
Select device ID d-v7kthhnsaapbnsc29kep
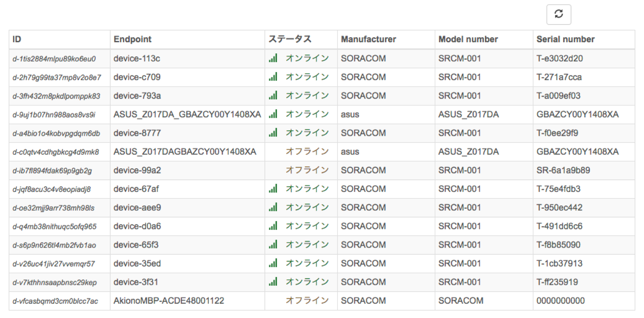(55, 283)
